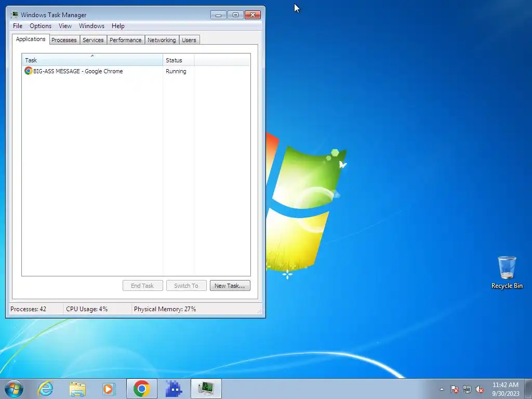
Task: Click Physical Memory: 27% in status bar
Action: 165,309
